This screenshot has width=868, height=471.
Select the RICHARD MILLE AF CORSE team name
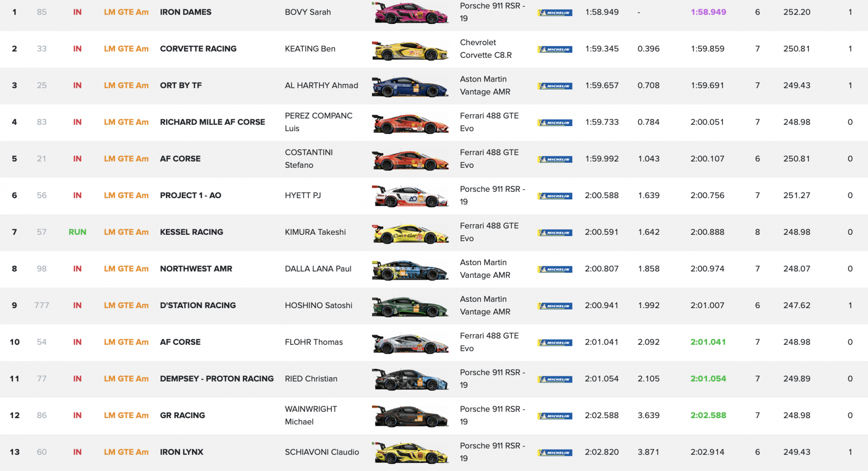(x=212, y=122)
